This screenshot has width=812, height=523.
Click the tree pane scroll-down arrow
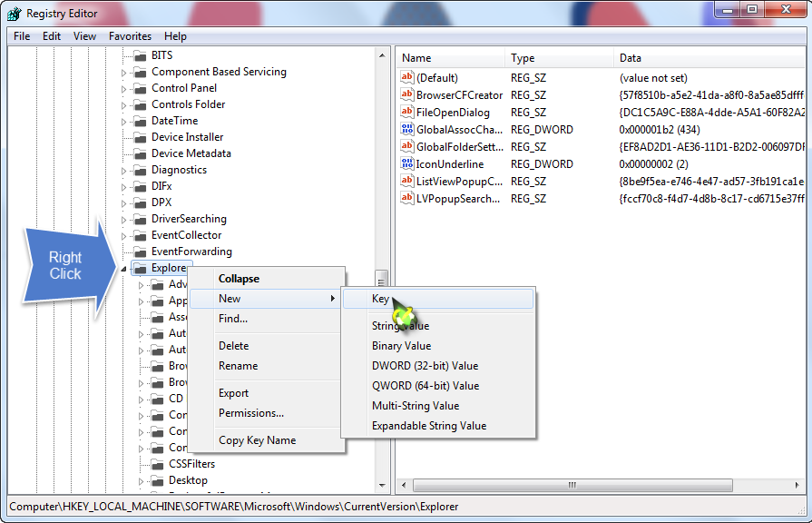point(382,486)
